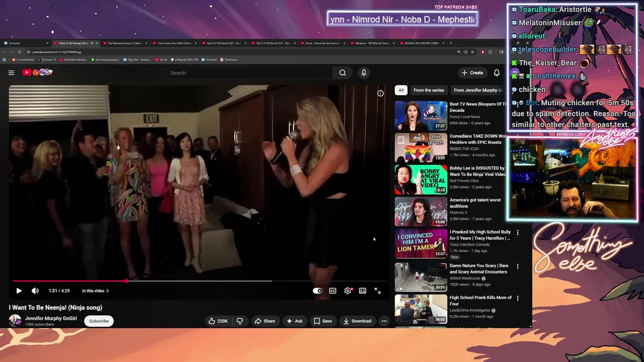Click the browser address bar URL
The height and width of the screenshot is (362, 644).
56,52
